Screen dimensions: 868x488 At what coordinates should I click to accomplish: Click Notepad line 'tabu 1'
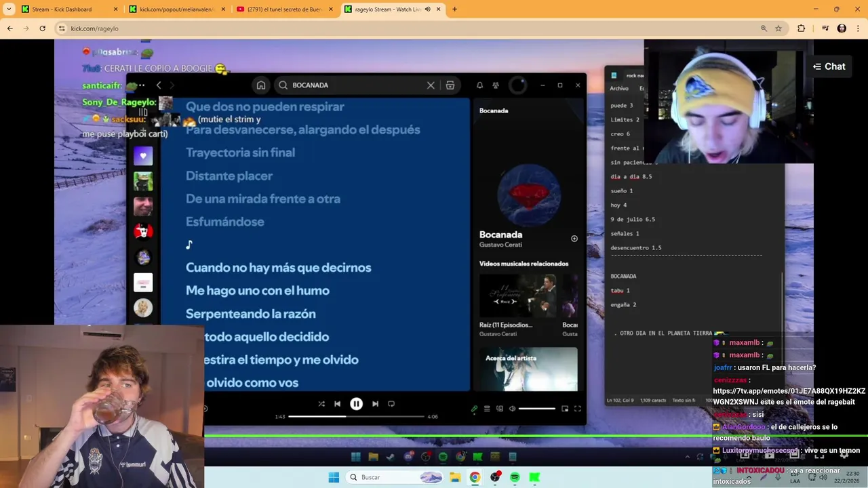point(620,290)
